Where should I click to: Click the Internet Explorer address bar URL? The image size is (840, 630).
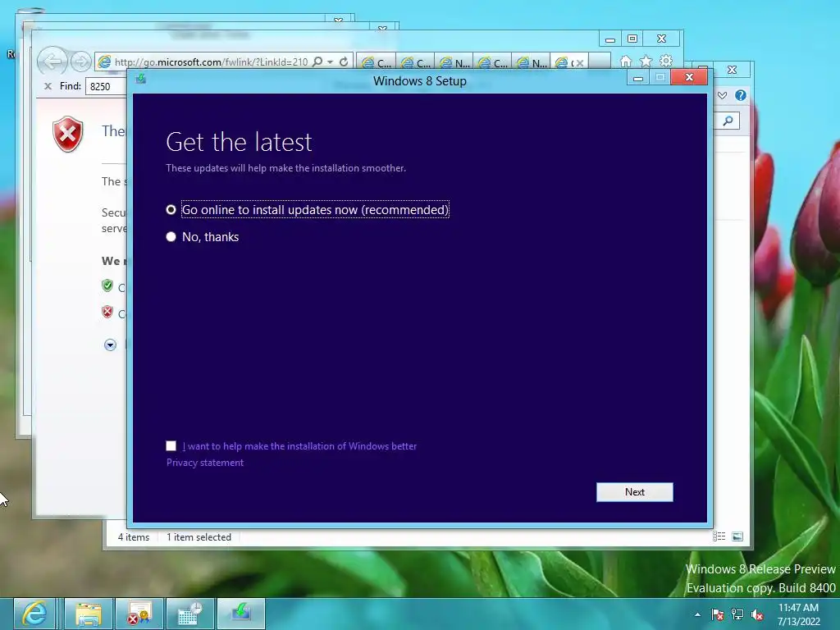(x=211, y=62)
